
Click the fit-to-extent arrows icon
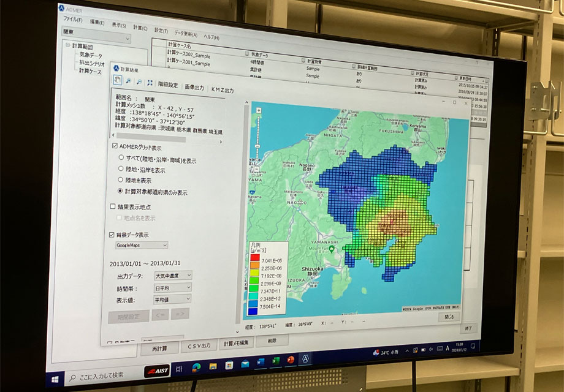click(150, 83)
